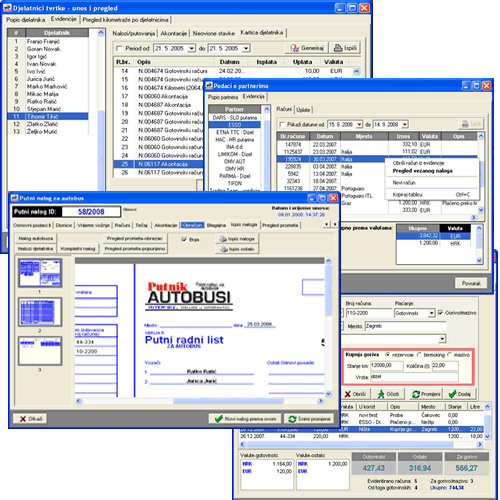Select page 3 thumbnail in preview
The height and width of the screenshot is (500, 500).
[x=40, y=351]
